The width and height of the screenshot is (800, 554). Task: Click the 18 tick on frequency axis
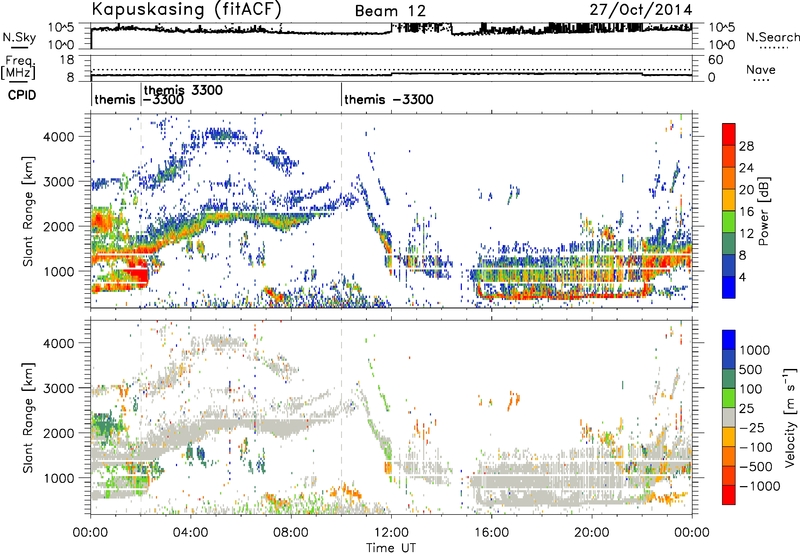click(67, 60)
